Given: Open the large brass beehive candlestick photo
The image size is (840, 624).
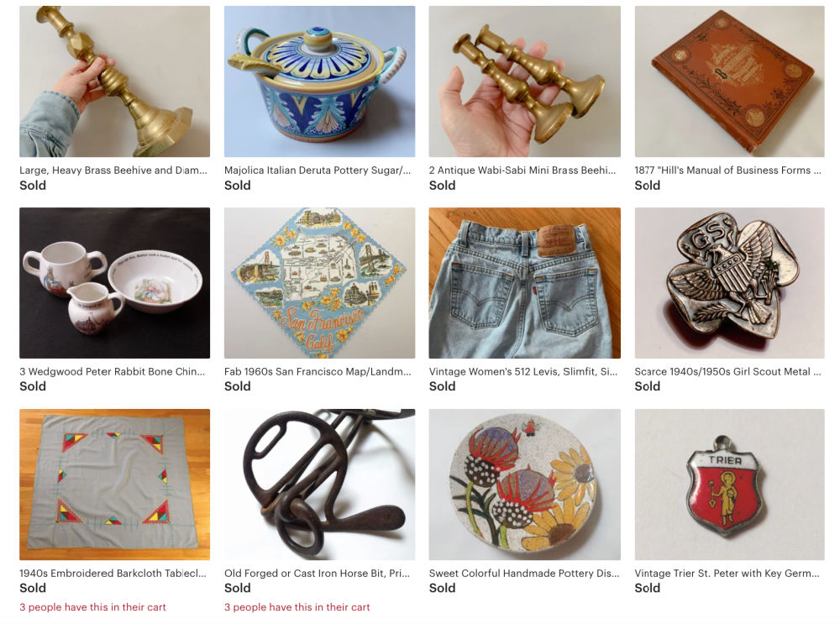Looking at the screenshot, I should click(x=114, y=81).
